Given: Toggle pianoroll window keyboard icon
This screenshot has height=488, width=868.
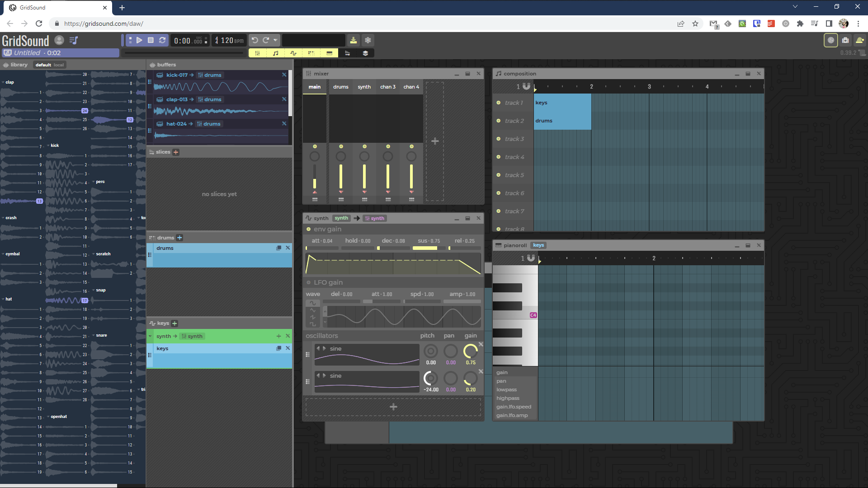Looking at the screenshot, I should pos(330,53).
